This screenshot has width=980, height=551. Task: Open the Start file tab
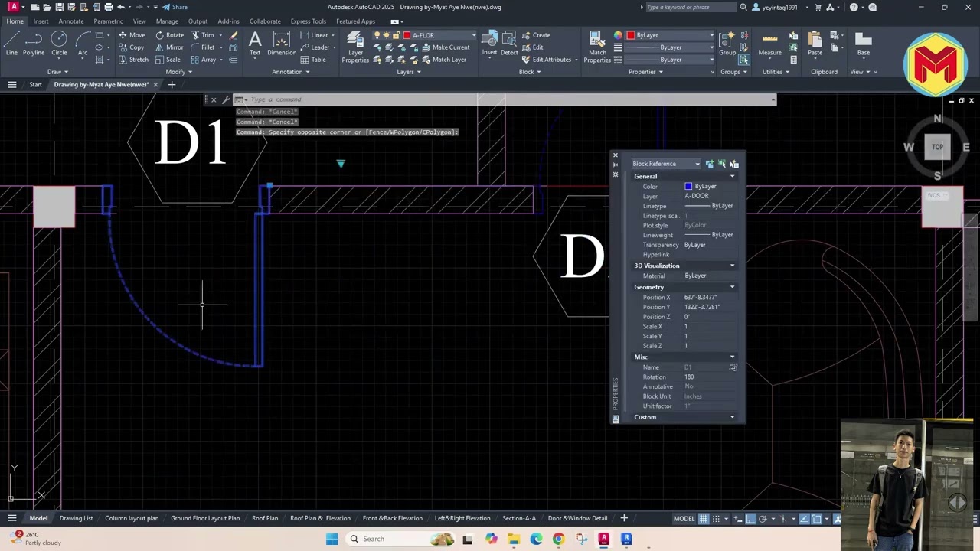[x=35, y=84]
